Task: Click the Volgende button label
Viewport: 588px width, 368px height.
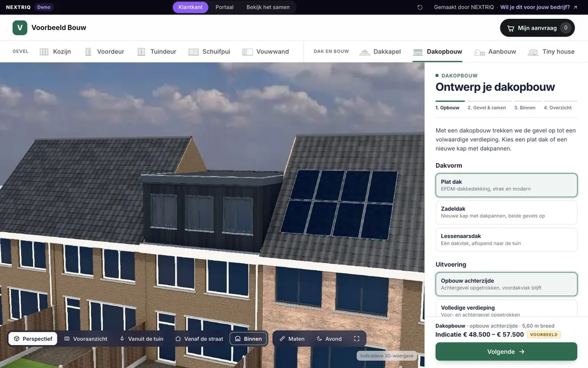Action: (501, 352)
